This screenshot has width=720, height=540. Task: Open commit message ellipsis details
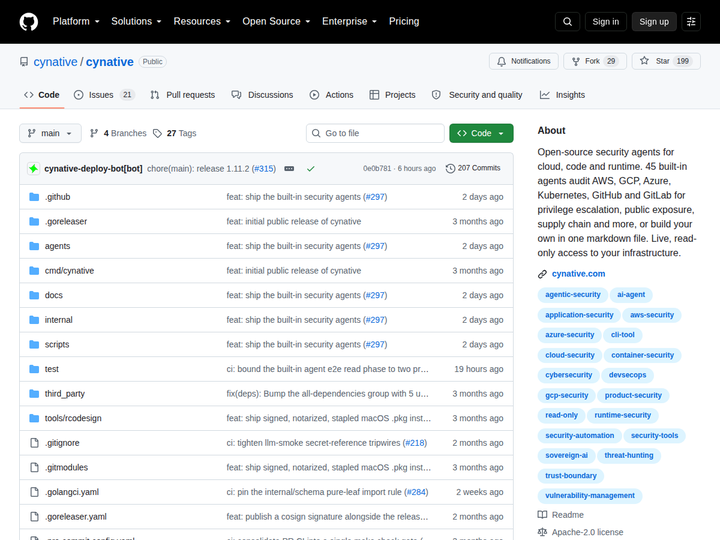pos(289,169)
